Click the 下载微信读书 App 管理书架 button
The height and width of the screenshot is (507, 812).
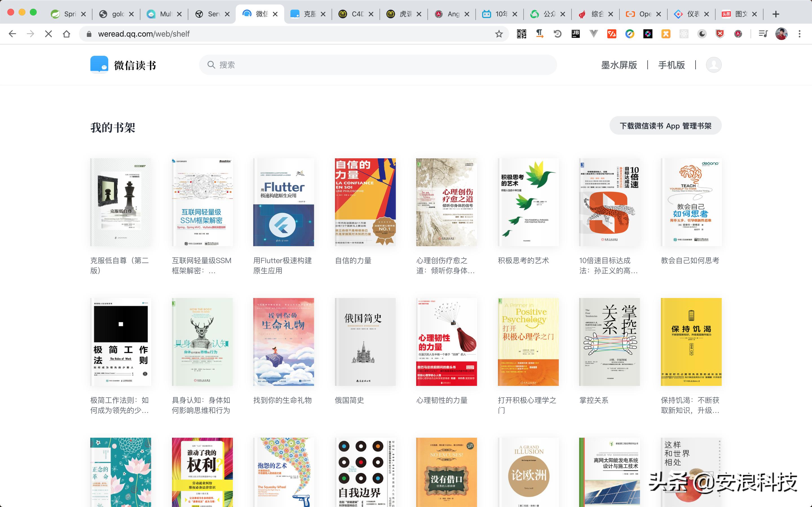665,126
